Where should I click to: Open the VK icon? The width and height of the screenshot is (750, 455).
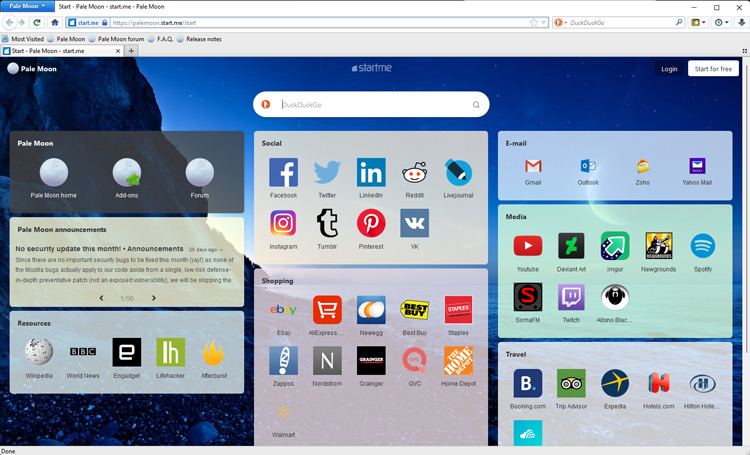(415, 223)
